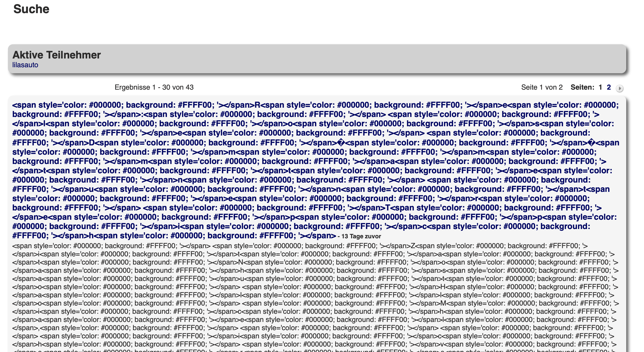The height and width of the screenshot is (352, 644).
Task: Click the bold Seiten: label
Action: point(582,87)
